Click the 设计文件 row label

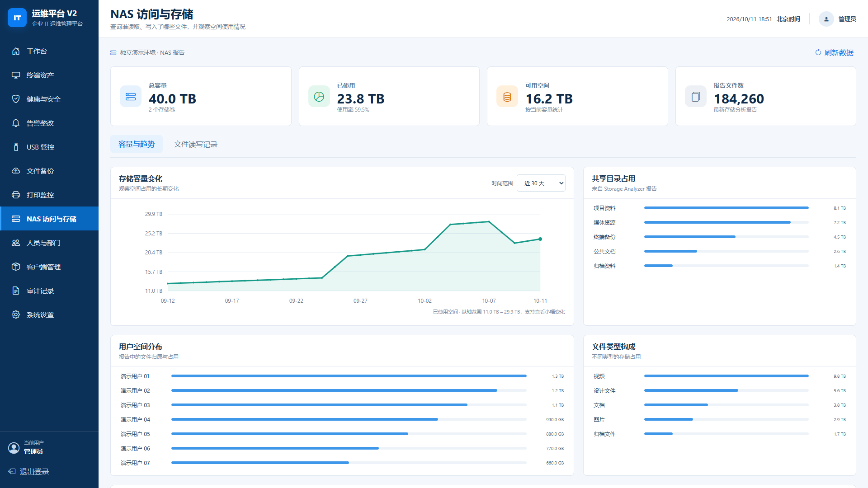coord(604,390)
